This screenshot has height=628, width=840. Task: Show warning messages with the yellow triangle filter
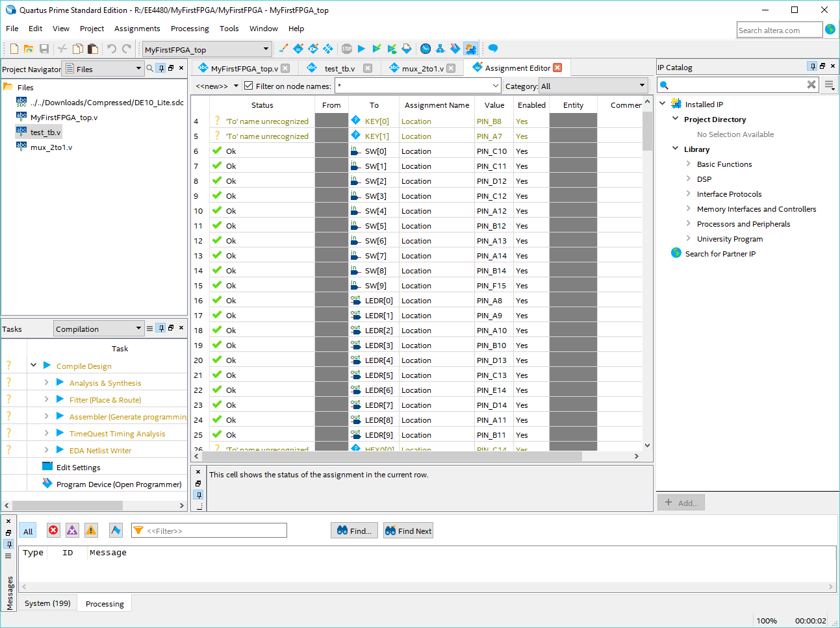pyautogui.click(x=91, y=531)
